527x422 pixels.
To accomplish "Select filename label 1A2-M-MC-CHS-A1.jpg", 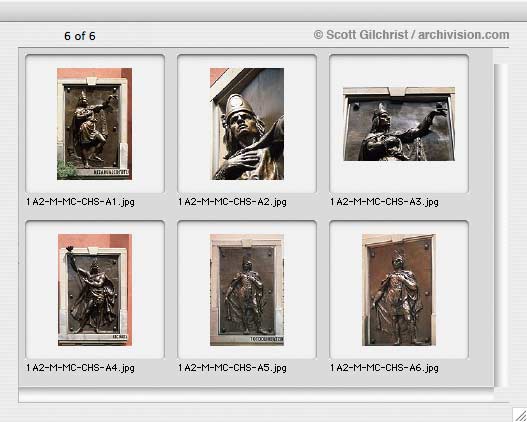I will [80, 202].
